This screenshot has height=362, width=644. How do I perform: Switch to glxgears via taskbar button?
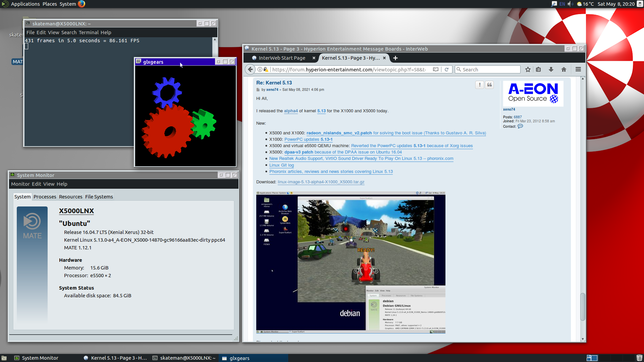tap(254, 358)
